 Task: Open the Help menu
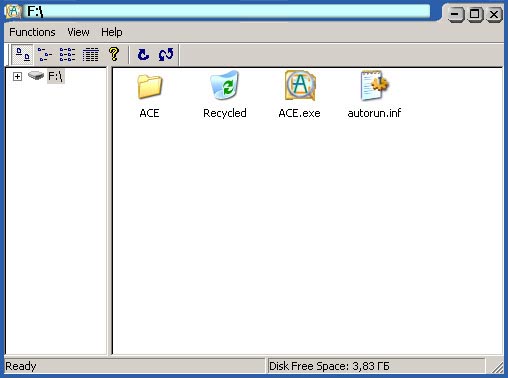point(112,32)
